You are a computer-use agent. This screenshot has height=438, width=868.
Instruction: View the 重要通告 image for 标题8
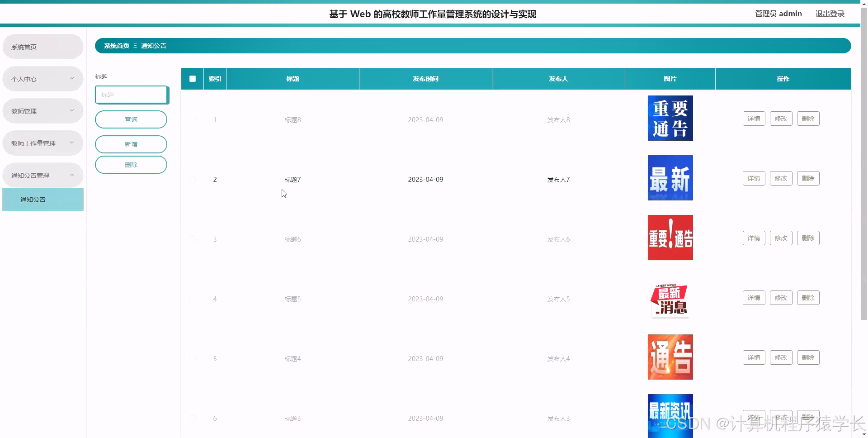pyautogui.click(x=670, y=118)
